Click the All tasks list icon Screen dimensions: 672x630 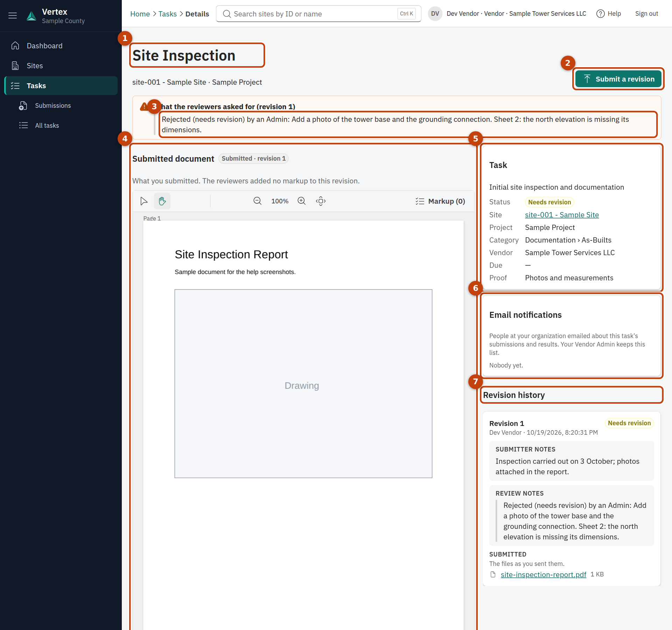click(x=23, y=126)
